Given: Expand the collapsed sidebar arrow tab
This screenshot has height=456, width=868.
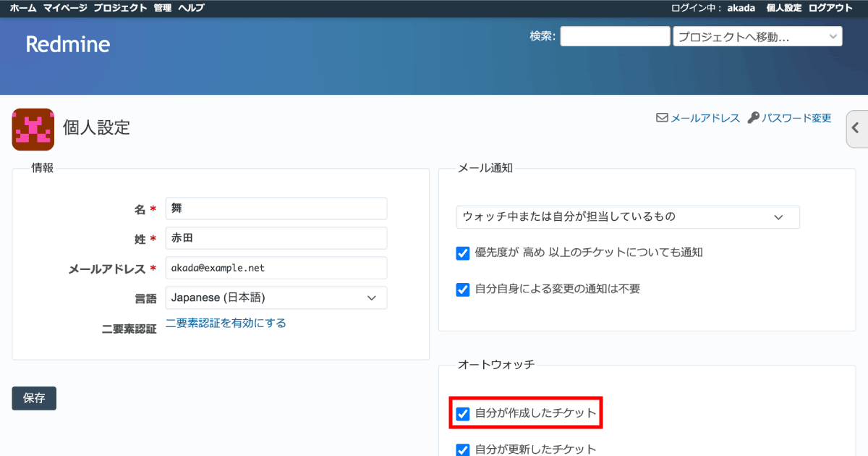Looking at the screenshot, I should tap(856, 128).
